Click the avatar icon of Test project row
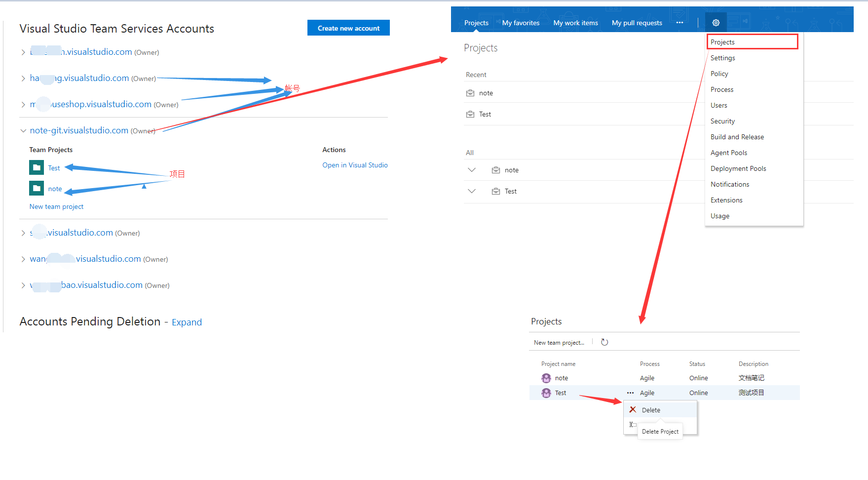The image size is (868, 480). [546, 393]
